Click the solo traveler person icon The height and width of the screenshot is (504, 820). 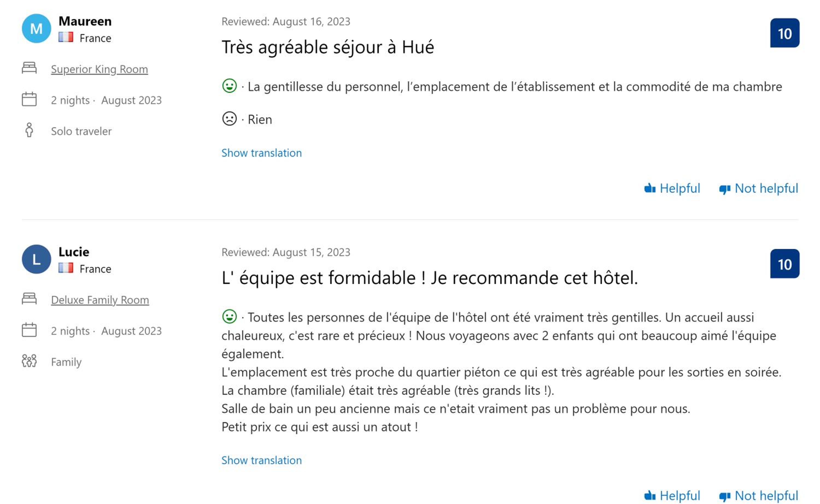point(29,130)
